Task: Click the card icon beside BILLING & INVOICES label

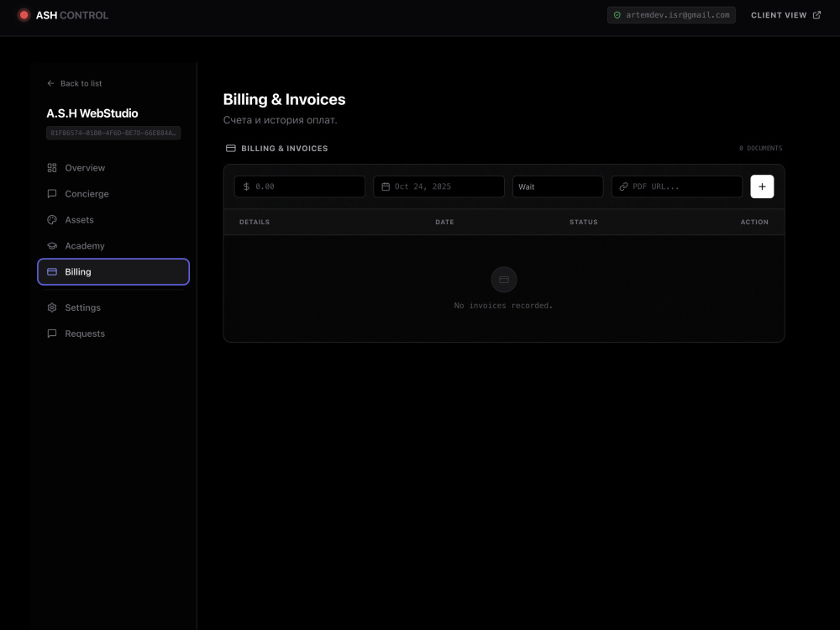Action: pyautogui.click(x=231, y=148)
